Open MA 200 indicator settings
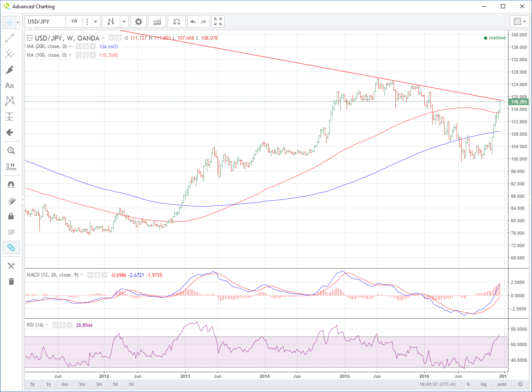 click(86, 46)
